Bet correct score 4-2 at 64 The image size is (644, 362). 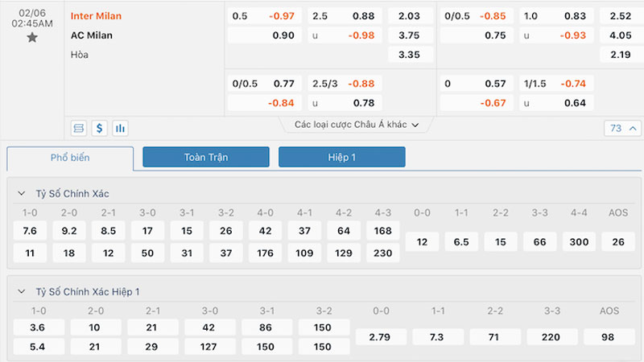pos(344,231)
